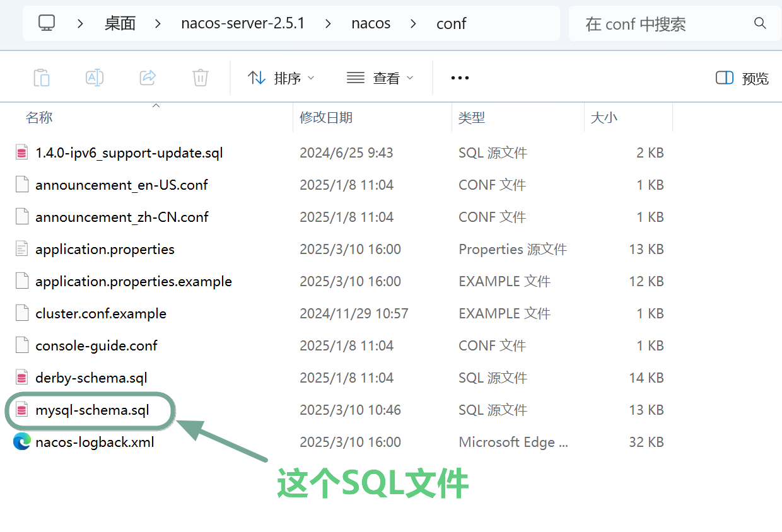
Task: Click date 2025/3/10 10:46
Action: pos(350,410)
